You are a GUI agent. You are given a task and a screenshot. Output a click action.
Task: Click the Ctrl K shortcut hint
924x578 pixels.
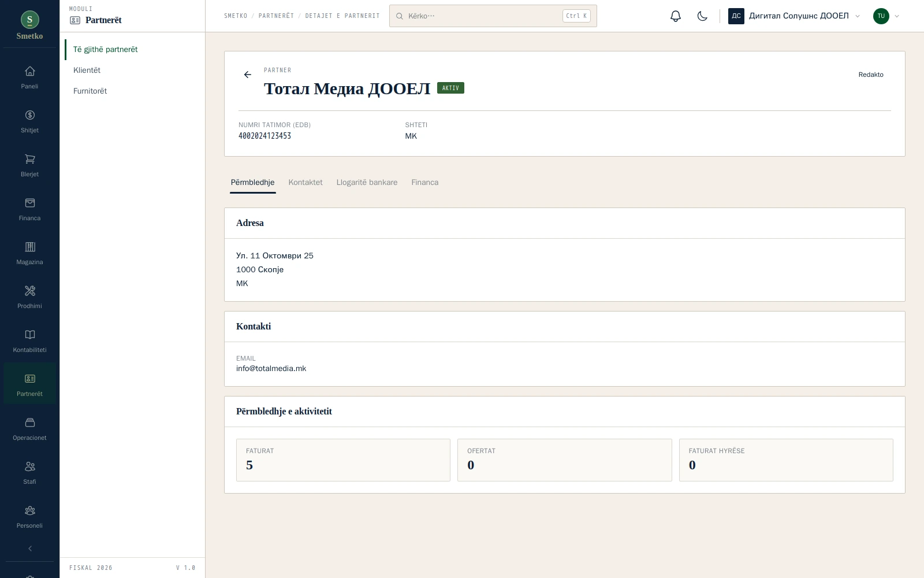point(576,16)
